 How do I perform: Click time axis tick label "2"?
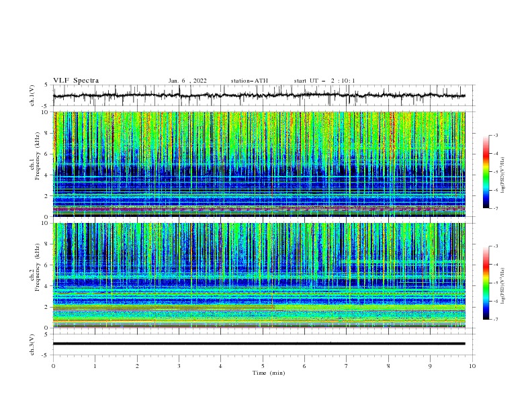tap(137, 366)
